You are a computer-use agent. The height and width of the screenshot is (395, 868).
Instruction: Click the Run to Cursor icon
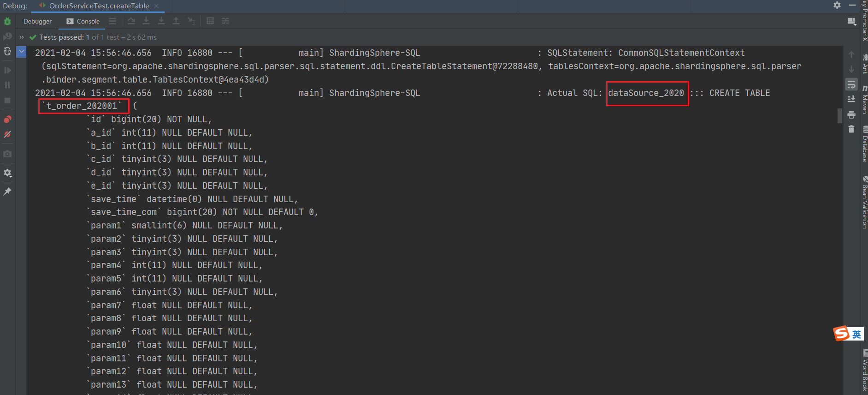point(191,21)
